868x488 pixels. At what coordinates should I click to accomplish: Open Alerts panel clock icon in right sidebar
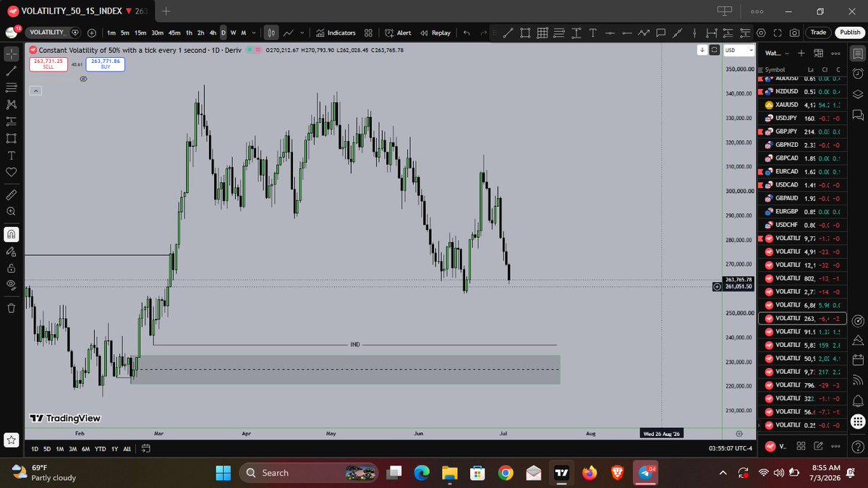pyautogui.click(x=857, y=74)
